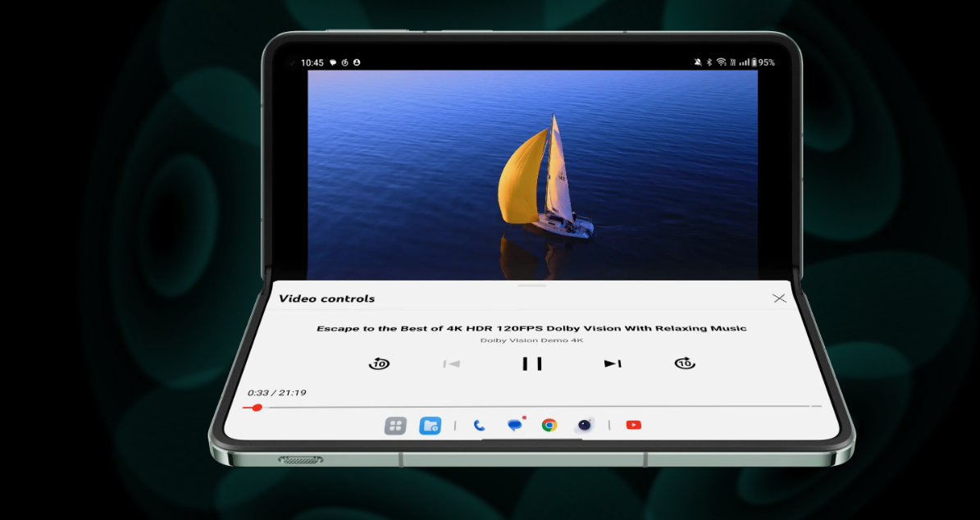Viewport: 980px width, 520px height.
Task: Click the Dolby Vision Demo 4K channel name
Action: 531,340
